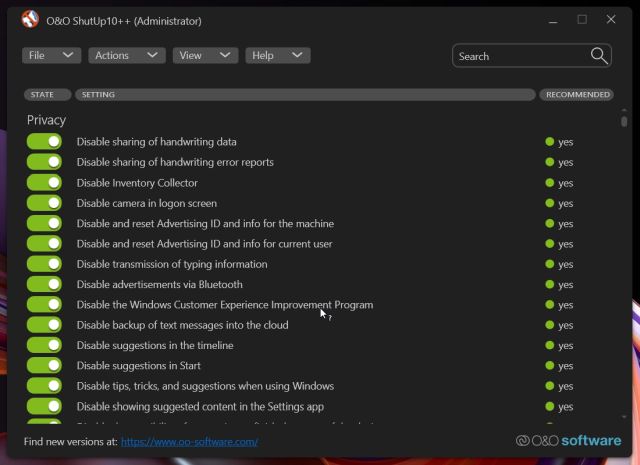This screenshot has height=465, width=640.
Task: Click the STATE column header
Action: click(47, 95)
